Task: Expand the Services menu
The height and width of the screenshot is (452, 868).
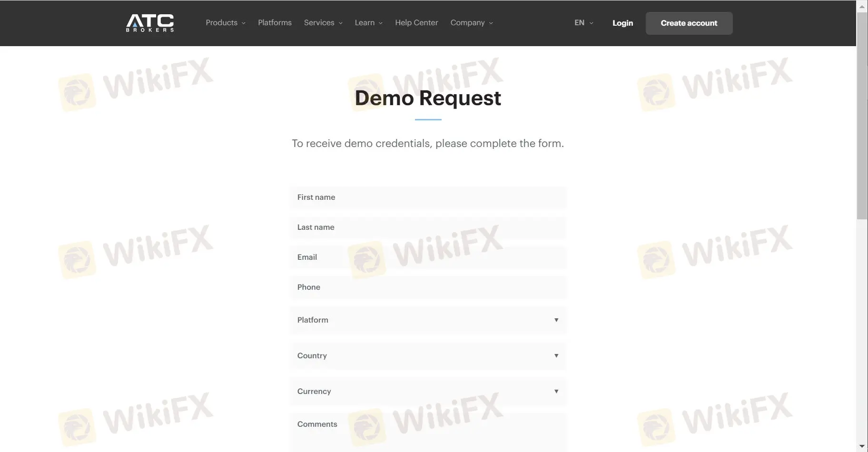Action: 323,22
